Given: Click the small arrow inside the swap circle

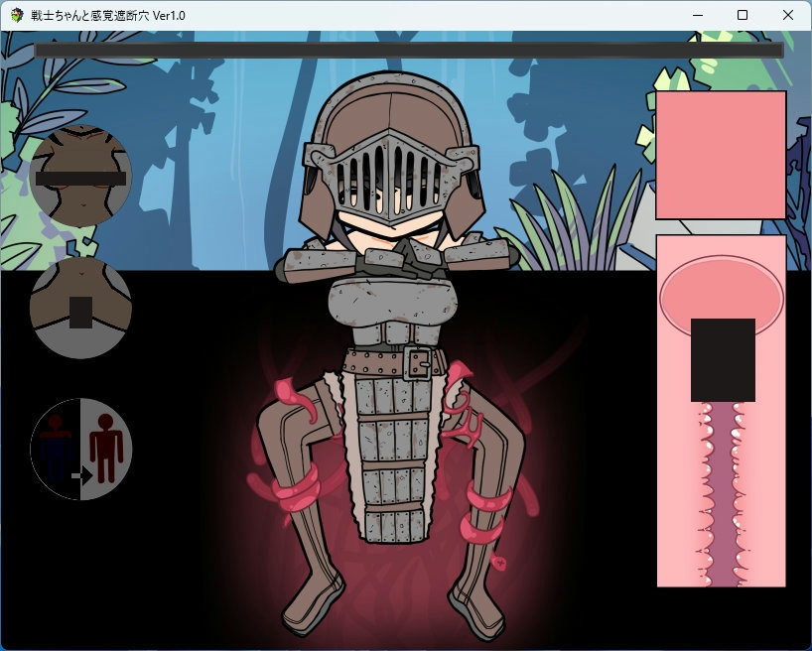Looking at the screenshot, I should click(78, 476).
